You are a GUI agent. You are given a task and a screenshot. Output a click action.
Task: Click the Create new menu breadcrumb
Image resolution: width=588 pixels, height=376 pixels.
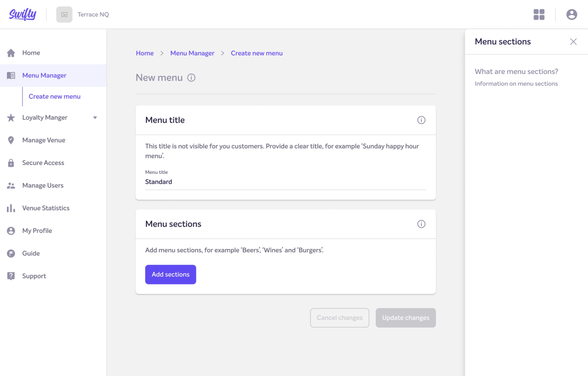click(x=257, y=53)
